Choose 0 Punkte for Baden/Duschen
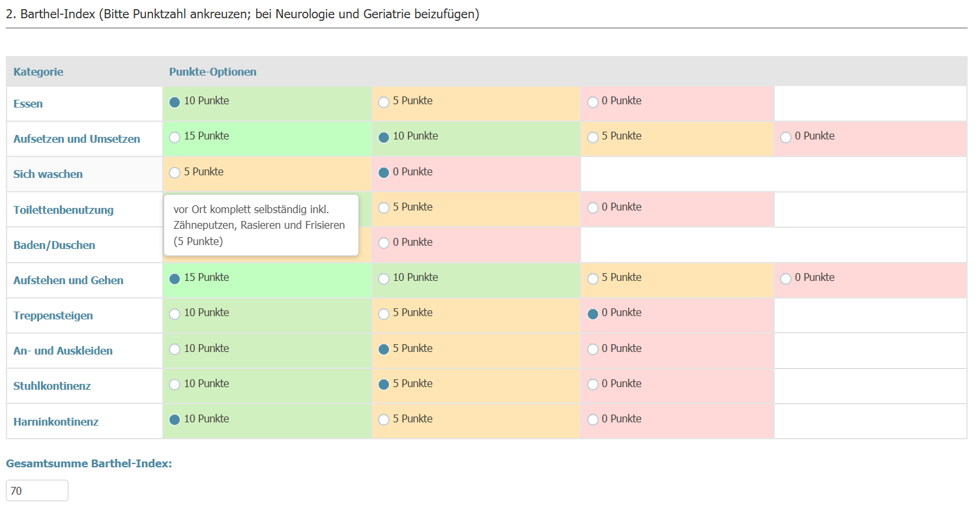 (x=384, y=243)
